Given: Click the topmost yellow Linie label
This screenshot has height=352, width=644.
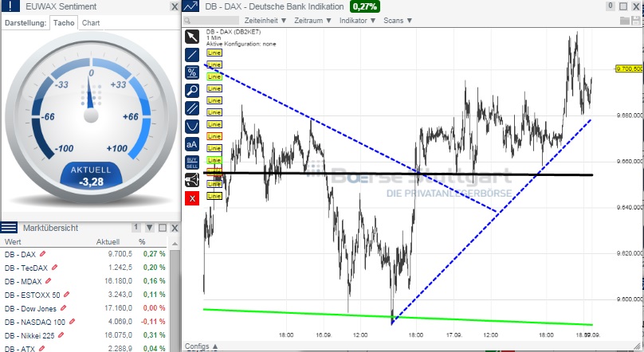Looking at the screenshot, I should coord(214,53).
